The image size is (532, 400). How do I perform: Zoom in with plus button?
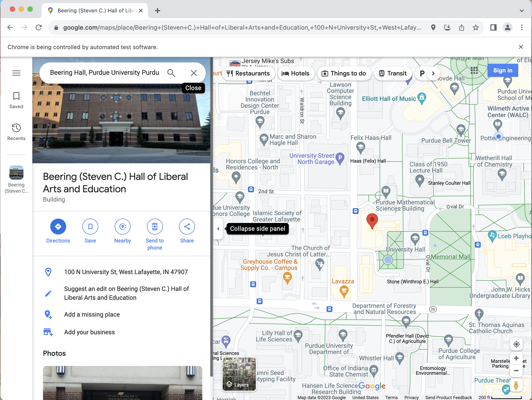pos(516,358)
